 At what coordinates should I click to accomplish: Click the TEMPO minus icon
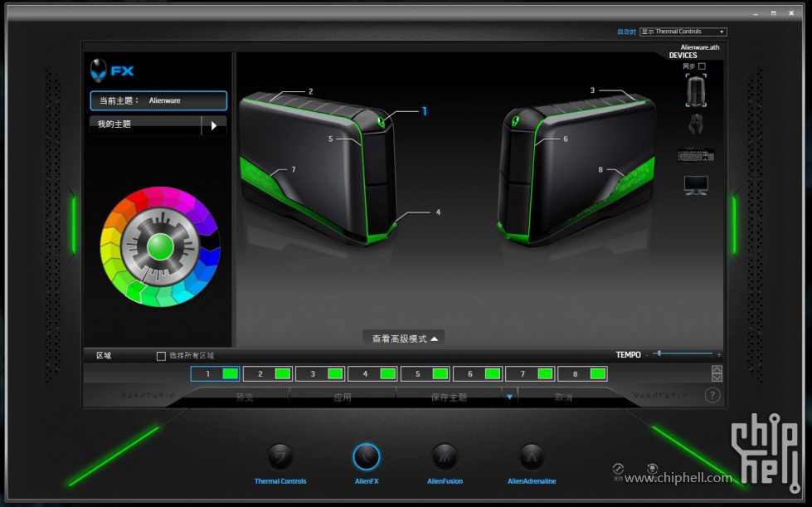click(x=647, y=355)
